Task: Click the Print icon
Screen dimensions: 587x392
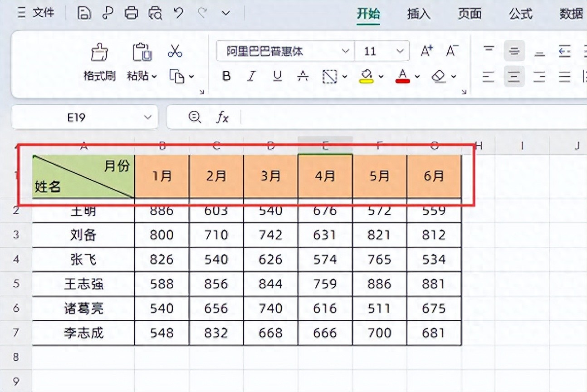Action: click(x=131, y=13)
